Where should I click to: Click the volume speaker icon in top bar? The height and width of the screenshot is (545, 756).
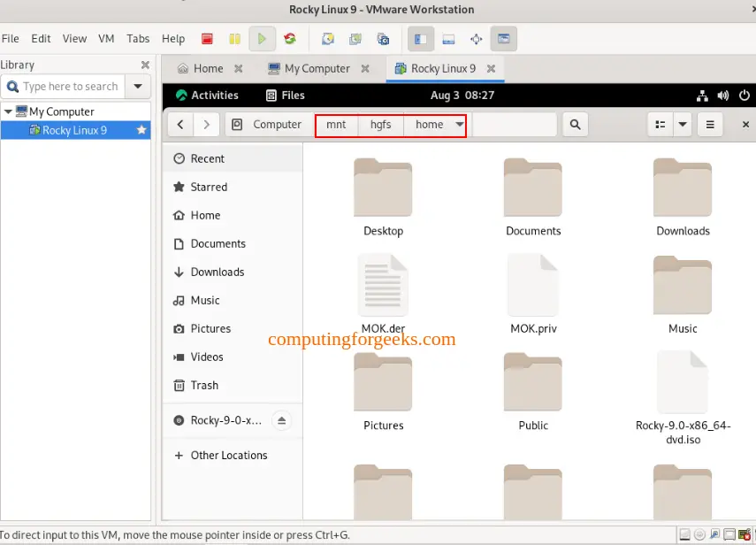(x=722, y=96)
